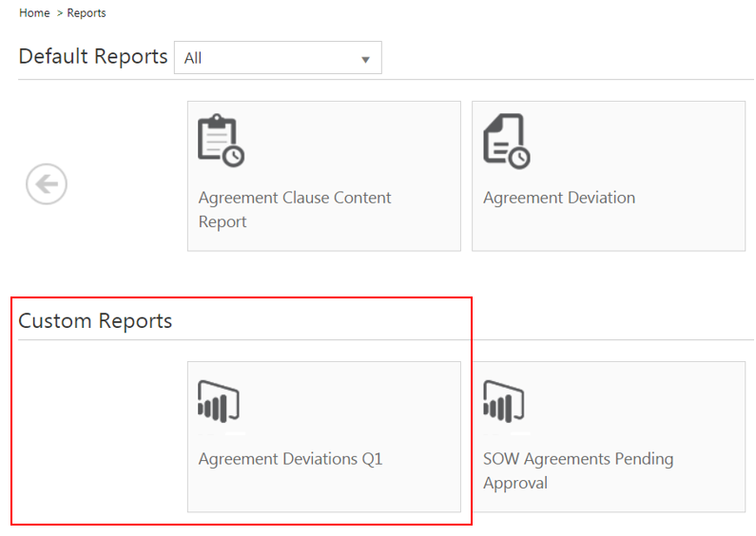Open the 'Agreement Clause Content Report' label

[295, 209]
